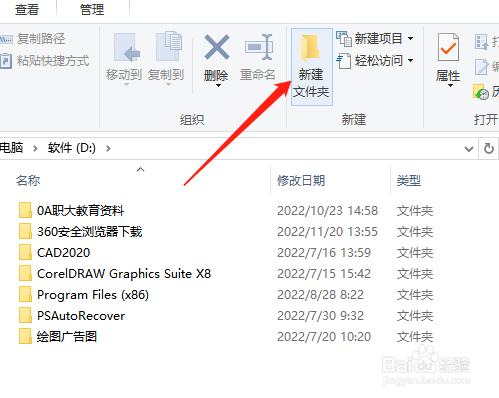The height and width of the screenshot is (398, 499).
Task: Click CorelDRAW Graphics Suite X8 name text
Action: [x=124, y=274]
